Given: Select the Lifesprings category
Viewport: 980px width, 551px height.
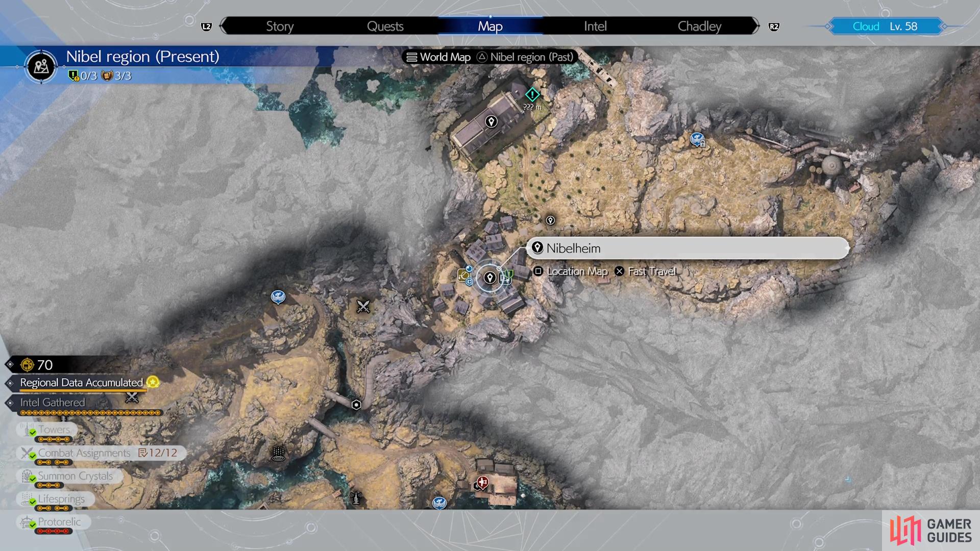Looking at the screenshot, I should [x=55, y=499].
